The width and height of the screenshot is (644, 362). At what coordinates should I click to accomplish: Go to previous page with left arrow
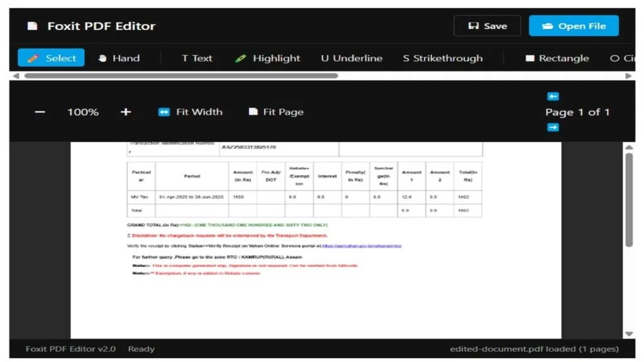[x=553, y=96]
